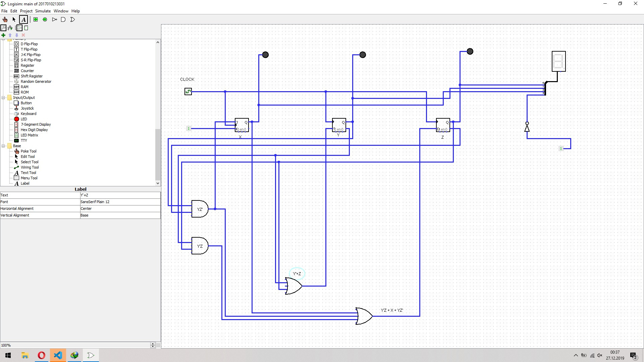644x362 pixels.
Task: Select Joystick under Input/Output
Action: (27, 108)
